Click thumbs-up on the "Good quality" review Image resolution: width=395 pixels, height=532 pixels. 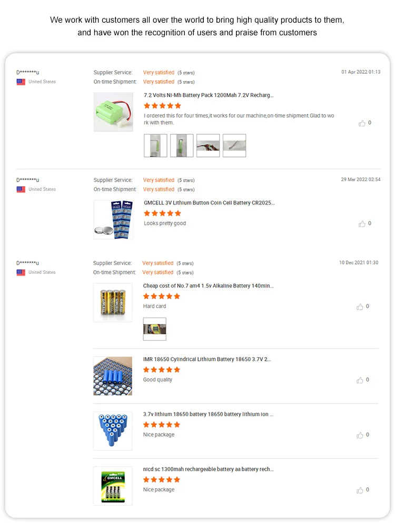point(360,380)
